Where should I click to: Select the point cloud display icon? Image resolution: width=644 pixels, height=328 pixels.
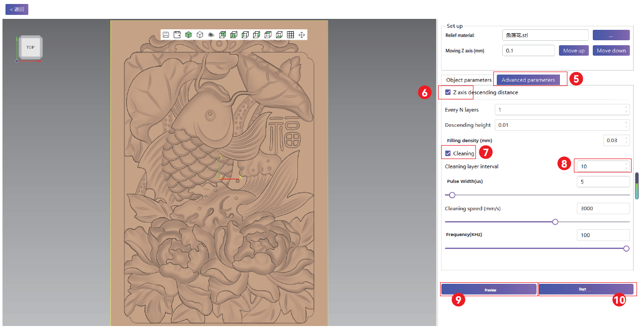pyautogui.click(x=211, y=35)
